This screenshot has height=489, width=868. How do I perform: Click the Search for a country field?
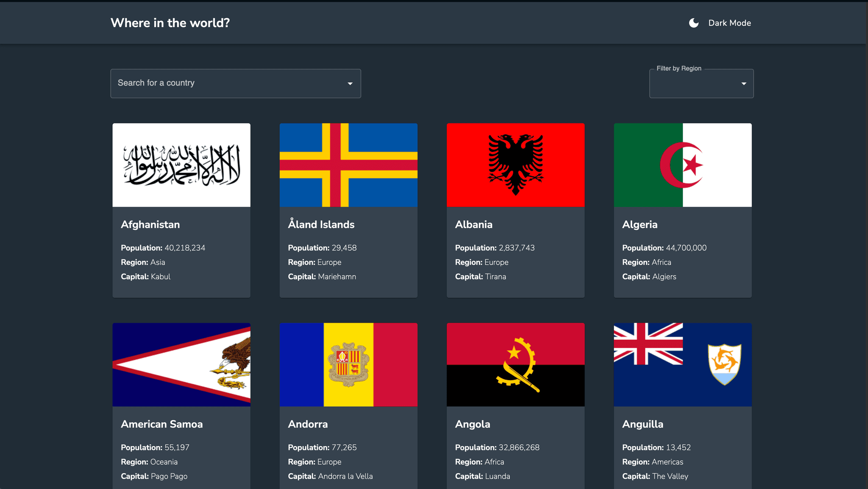pos(229,83)
